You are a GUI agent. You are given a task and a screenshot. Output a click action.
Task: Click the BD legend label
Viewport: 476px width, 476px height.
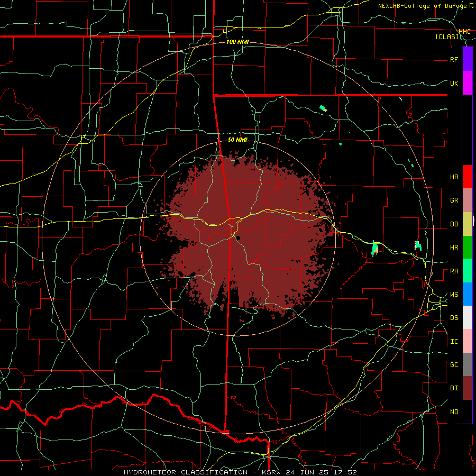(x=454, y=224)
